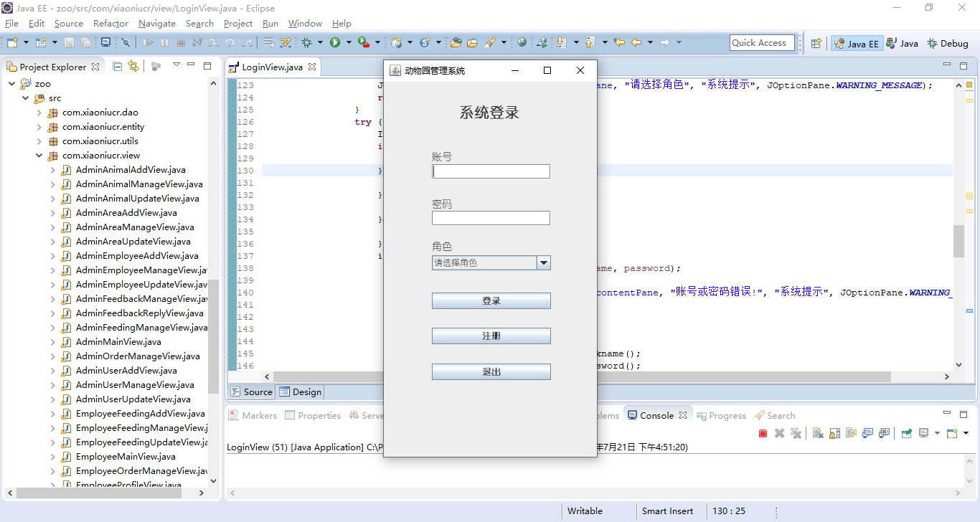Click the green Run button in the toolbar

click(335, 43)
